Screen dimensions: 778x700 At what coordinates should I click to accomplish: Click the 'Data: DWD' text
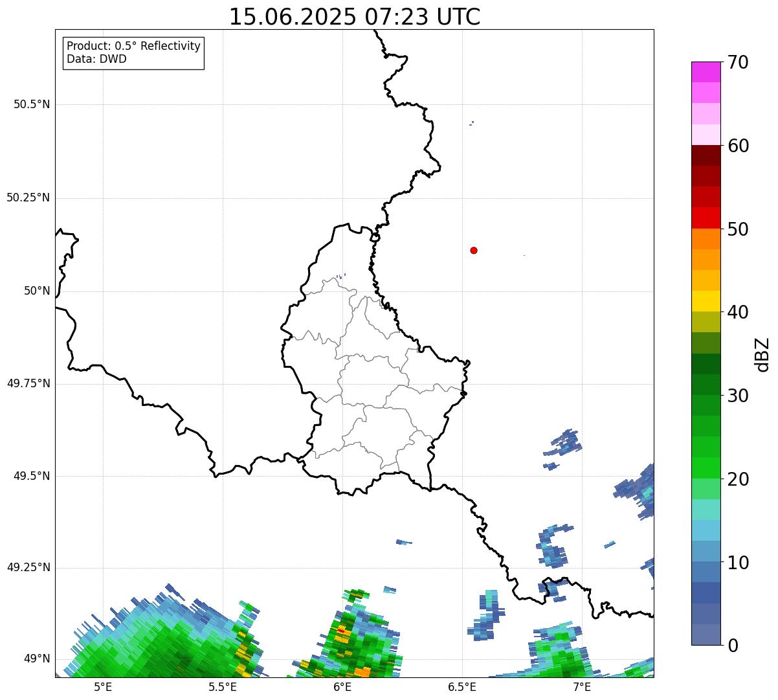pos(96,60)
